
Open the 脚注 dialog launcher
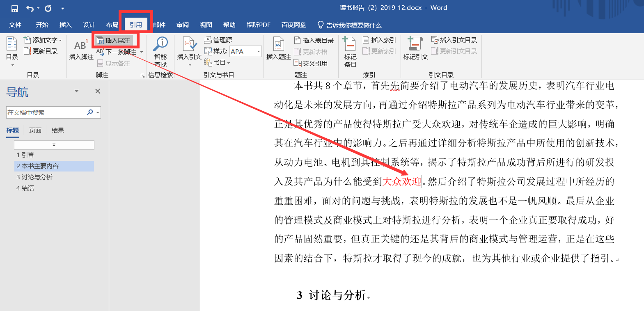point(142,75)
